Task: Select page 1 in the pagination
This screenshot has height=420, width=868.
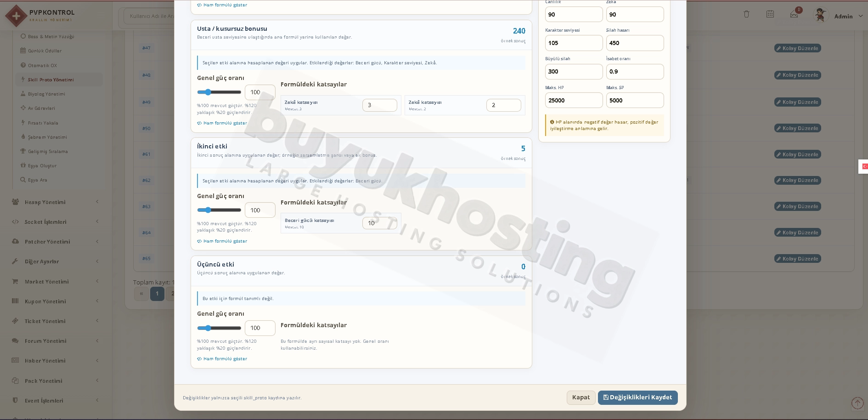Action: [x=157, y=294]
